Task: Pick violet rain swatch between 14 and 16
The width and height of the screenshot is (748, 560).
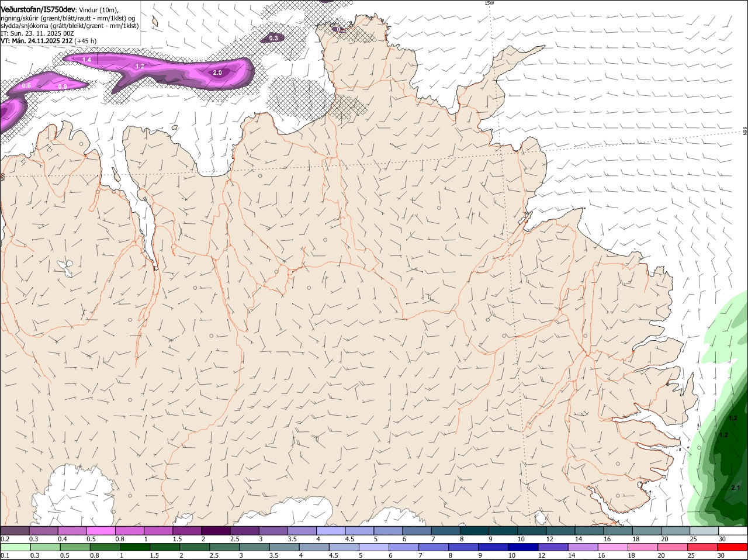Action: point(584,547)
